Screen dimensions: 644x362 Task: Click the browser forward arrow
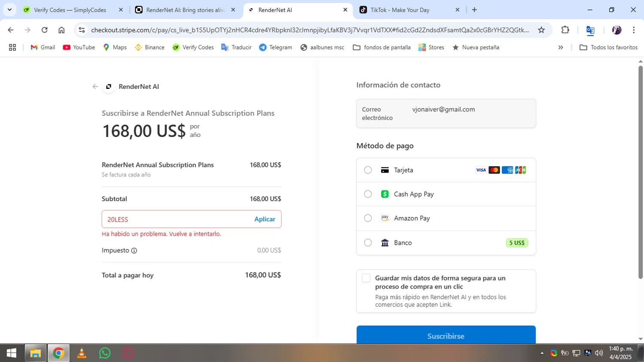click(27, 30)
